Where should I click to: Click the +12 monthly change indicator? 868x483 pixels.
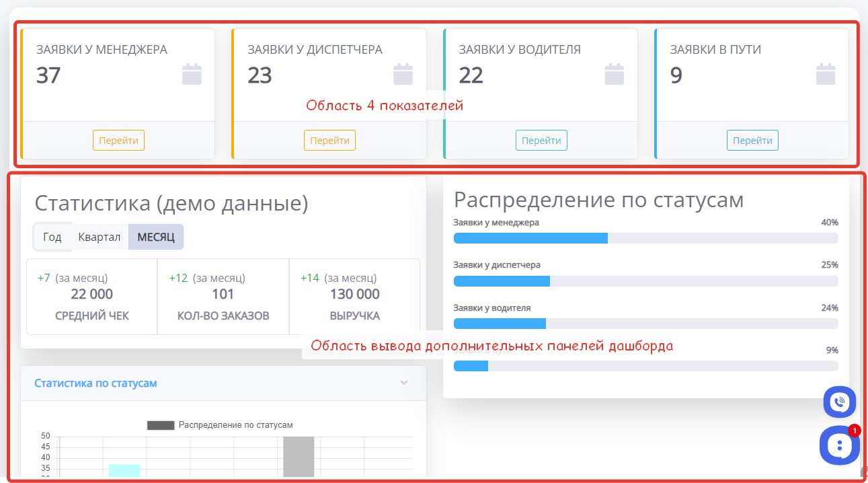tap(178, 278)
